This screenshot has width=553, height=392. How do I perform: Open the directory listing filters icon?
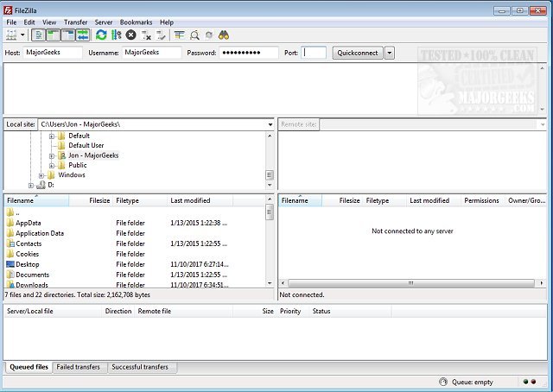pos(180,35)
